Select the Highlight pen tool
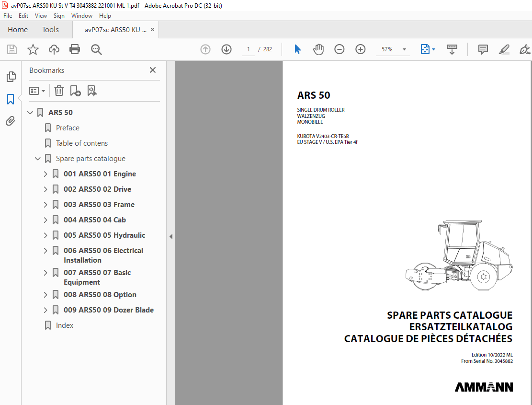This screenshot has height=405, width=532. point(504,49)
